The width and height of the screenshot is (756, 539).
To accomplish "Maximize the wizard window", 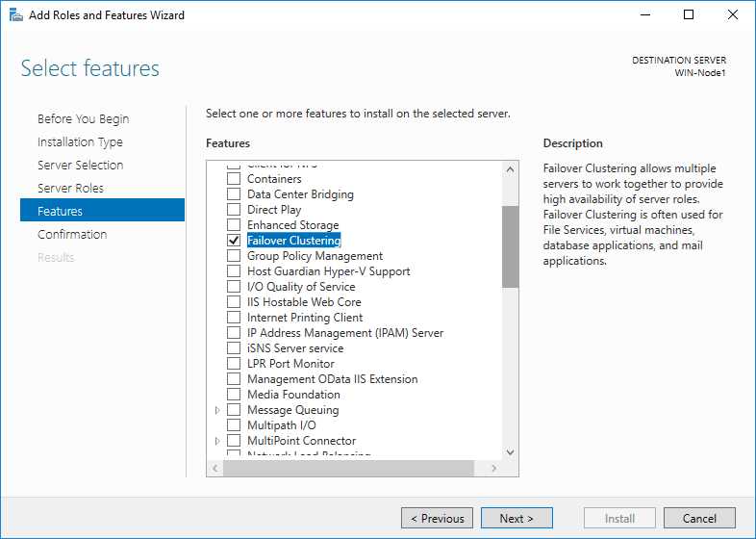I will pos(689,15).
